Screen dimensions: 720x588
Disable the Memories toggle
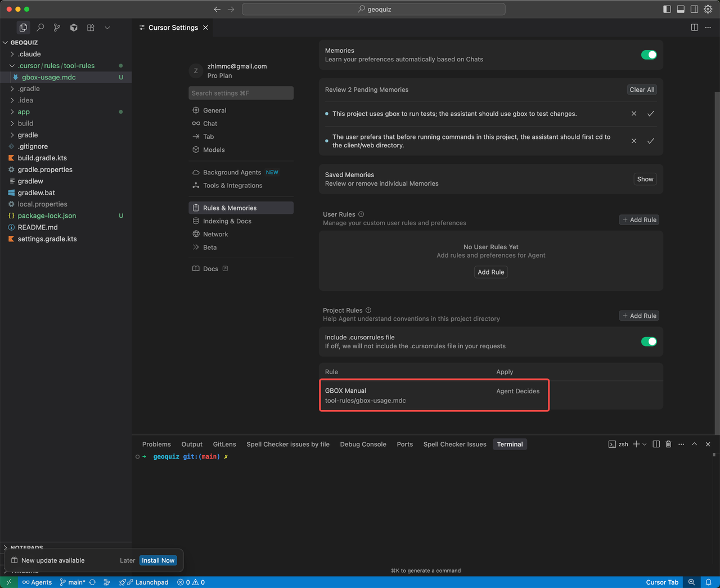[x=649, y=55]
